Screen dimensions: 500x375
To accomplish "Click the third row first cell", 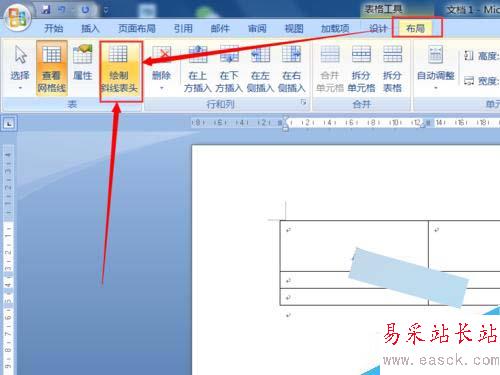I will (x=354, y=297).
